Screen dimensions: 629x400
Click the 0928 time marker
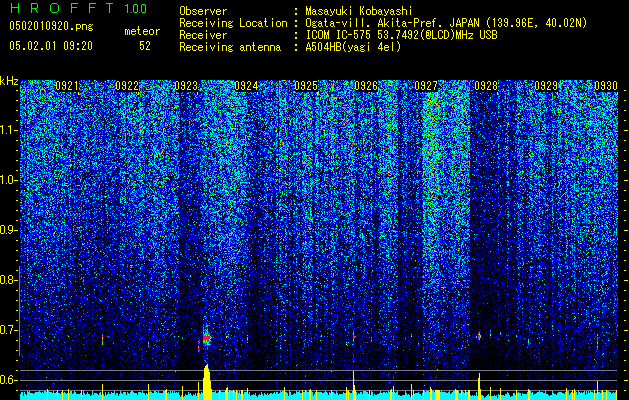(x=486, y=86)
